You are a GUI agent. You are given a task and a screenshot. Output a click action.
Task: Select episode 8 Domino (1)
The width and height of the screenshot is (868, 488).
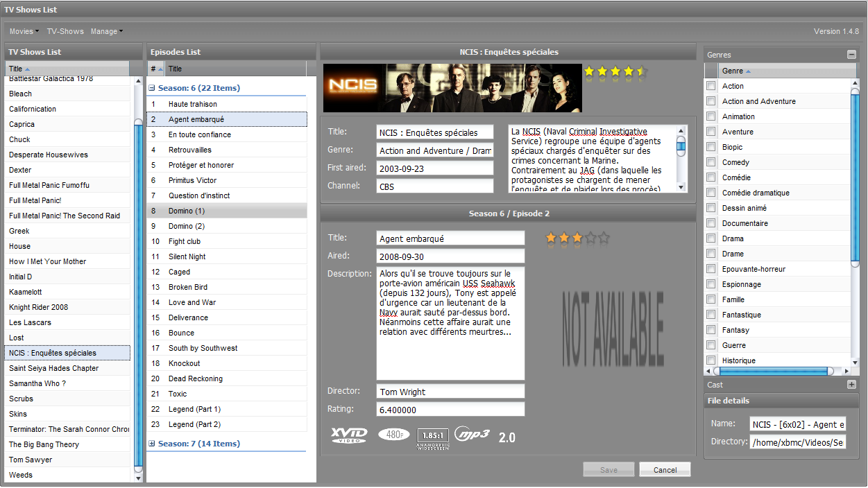[227, 211]
